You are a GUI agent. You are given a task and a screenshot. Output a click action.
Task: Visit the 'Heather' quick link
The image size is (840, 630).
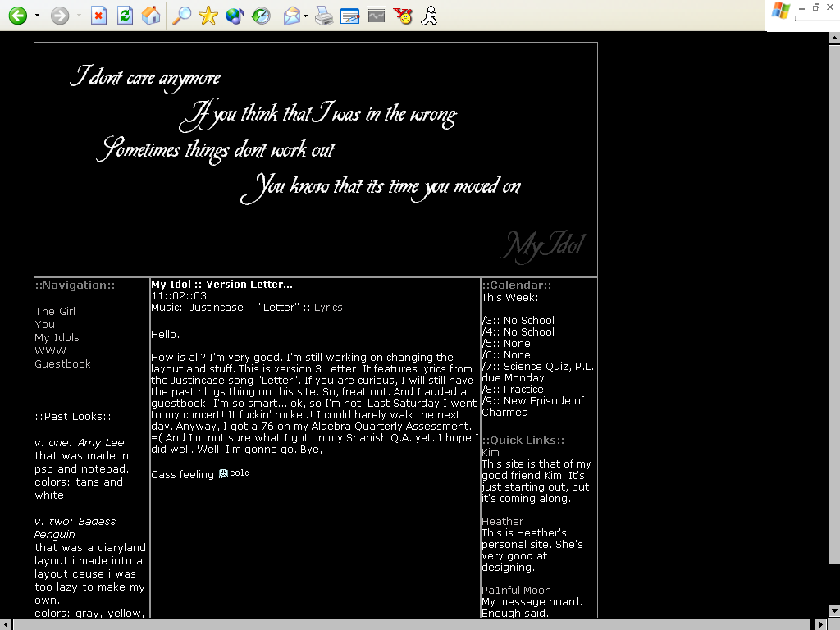pyautogui.click(x=502, y=521)
